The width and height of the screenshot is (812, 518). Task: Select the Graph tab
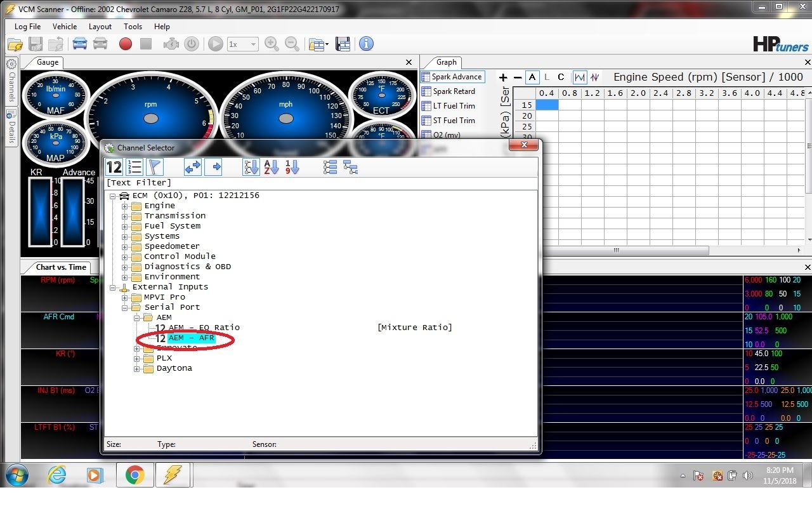pos(446,62)
